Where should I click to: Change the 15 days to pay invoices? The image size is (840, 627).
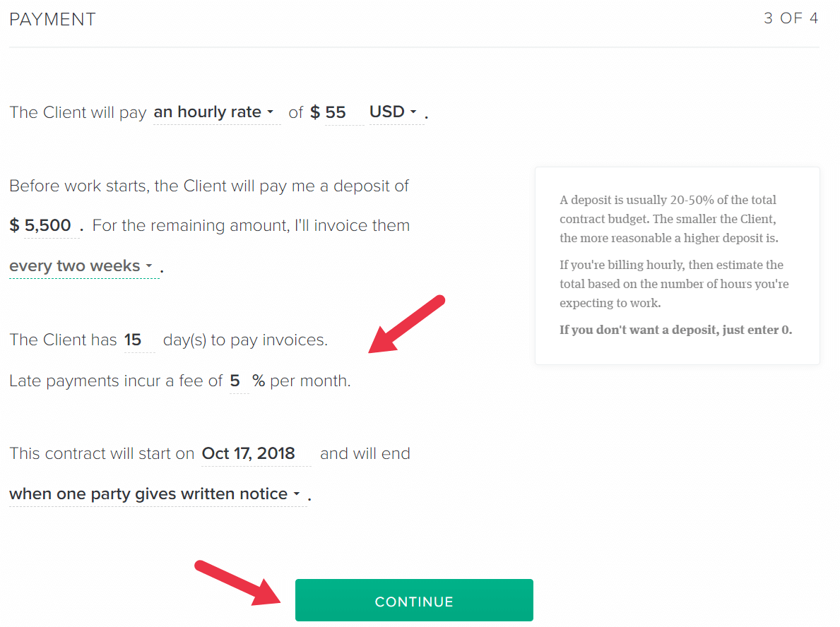coord(140,340)
